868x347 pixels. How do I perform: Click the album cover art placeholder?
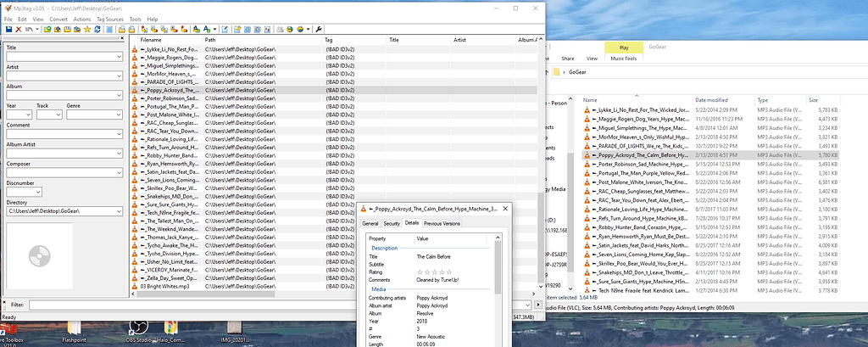pyautogui.click(x=39, y=255)
